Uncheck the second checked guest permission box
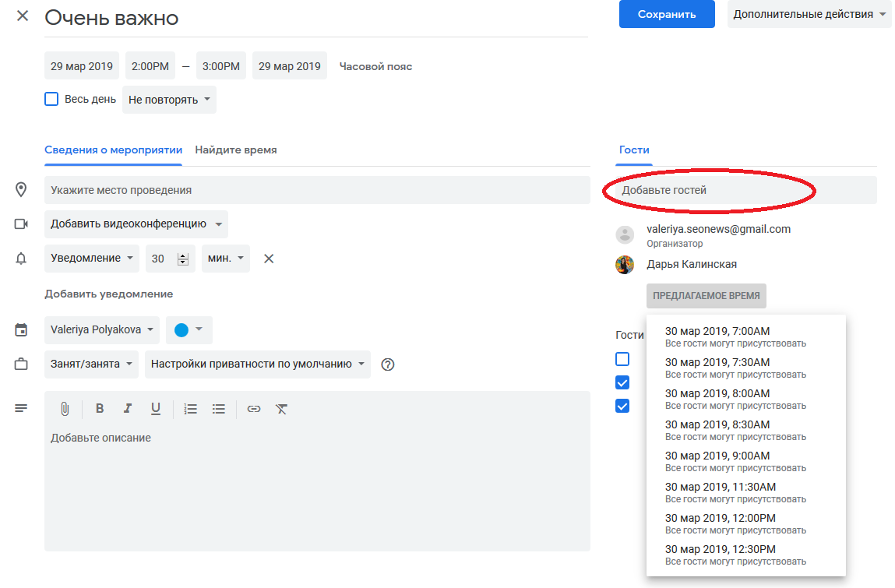 coord(622,406)
